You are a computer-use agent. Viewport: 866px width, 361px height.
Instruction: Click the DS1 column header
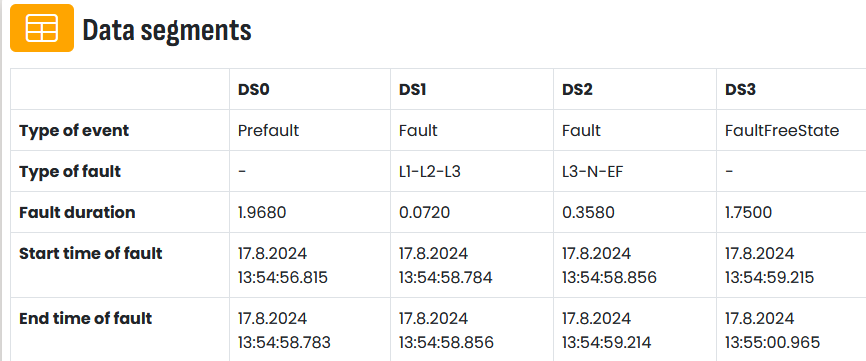point(412,89)
